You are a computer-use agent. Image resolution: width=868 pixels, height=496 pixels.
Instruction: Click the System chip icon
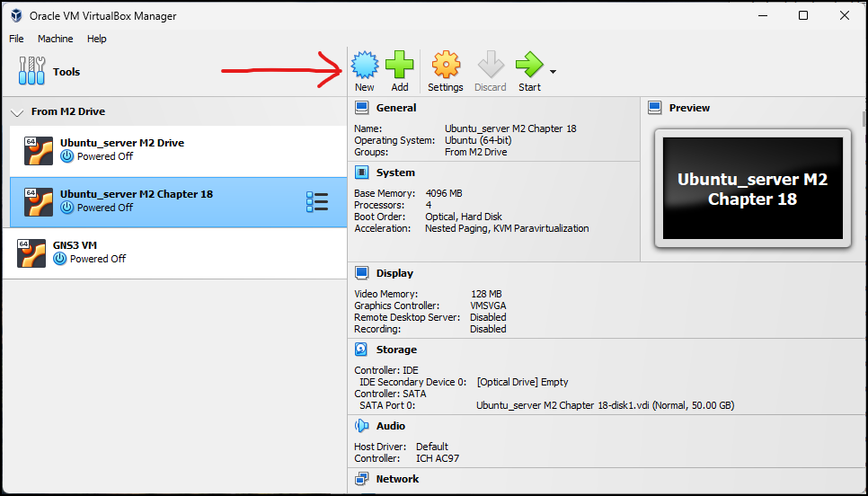point(362,173)
